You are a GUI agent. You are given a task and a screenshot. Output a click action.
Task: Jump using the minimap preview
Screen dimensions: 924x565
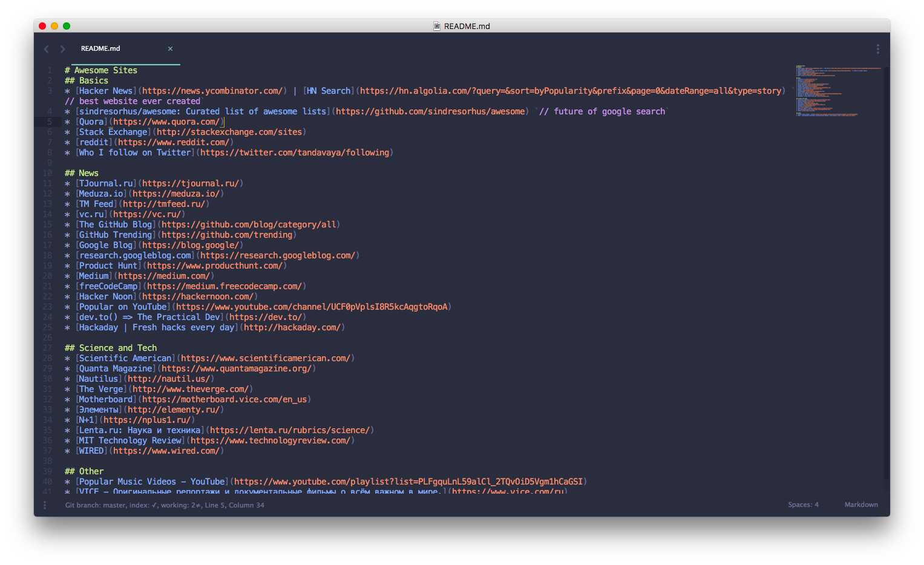(838, 91)
